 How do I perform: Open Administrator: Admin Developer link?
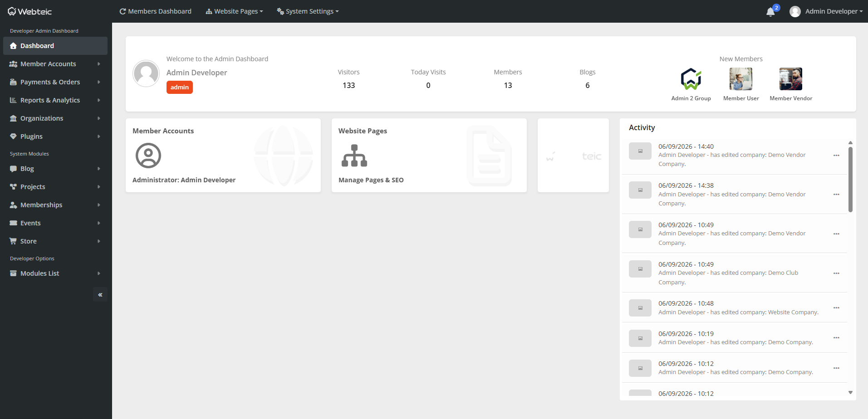(184, 180)
